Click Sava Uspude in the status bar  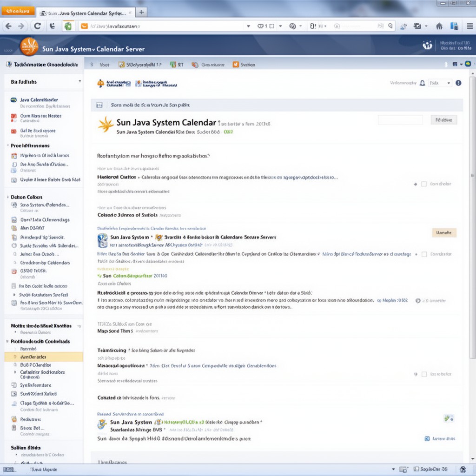coord(44,469)
